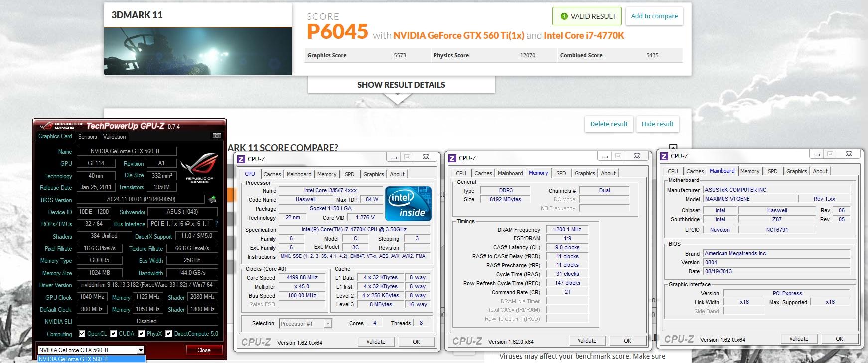Switch to the Sensors tab in GPU-Z
This screenshot has height=363, width=868.
[x=87, y=136]
